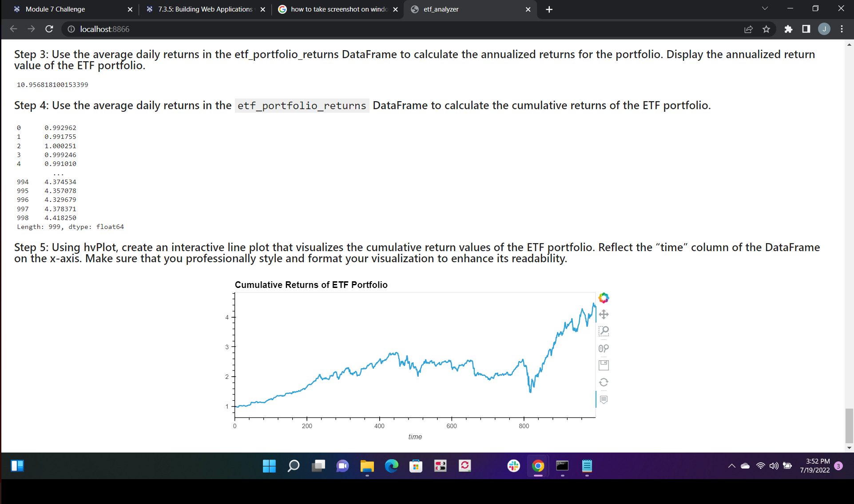Image resolution: width=854 pixels, height=504 pixels.
Task: Click the page vertical scrollbar thumb
Action: point(849,425)
